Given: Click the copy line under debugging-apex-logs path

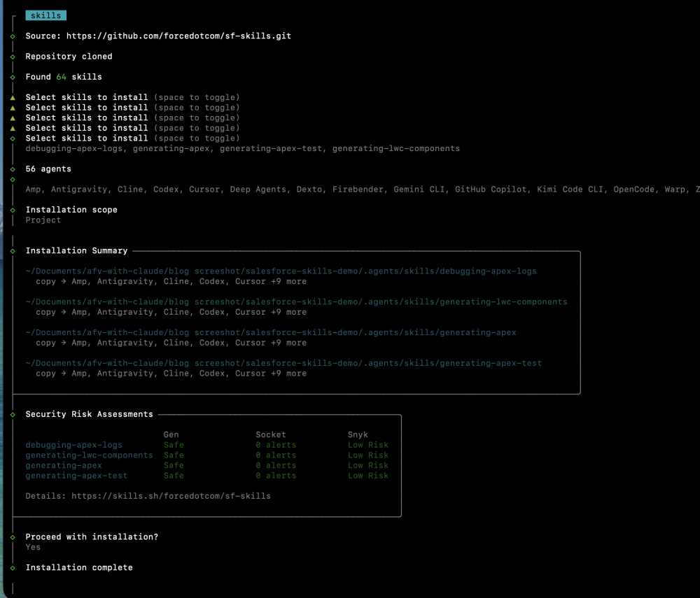Looking at the screenshot, I should point(171,281).
